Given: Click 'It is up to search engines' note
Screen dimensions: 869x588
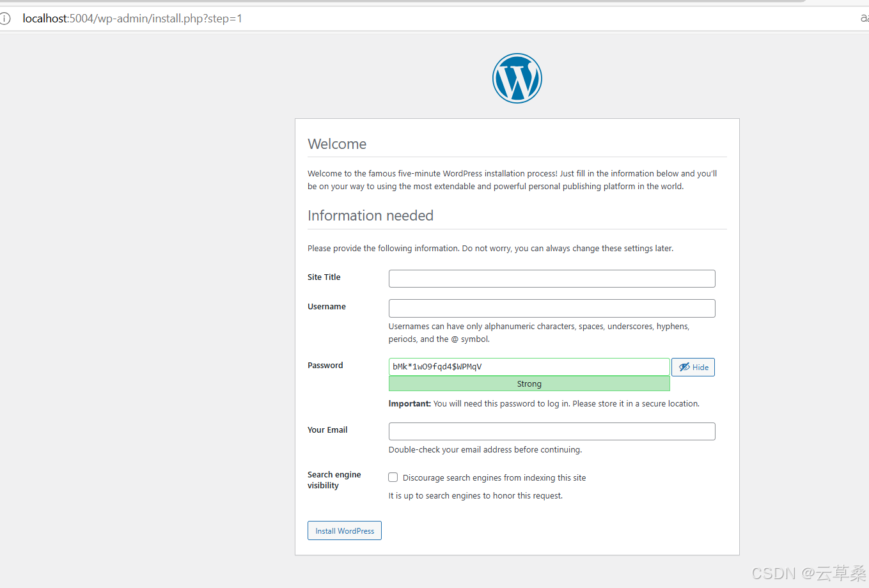Looking at the screenshot, I should point(476,495).
